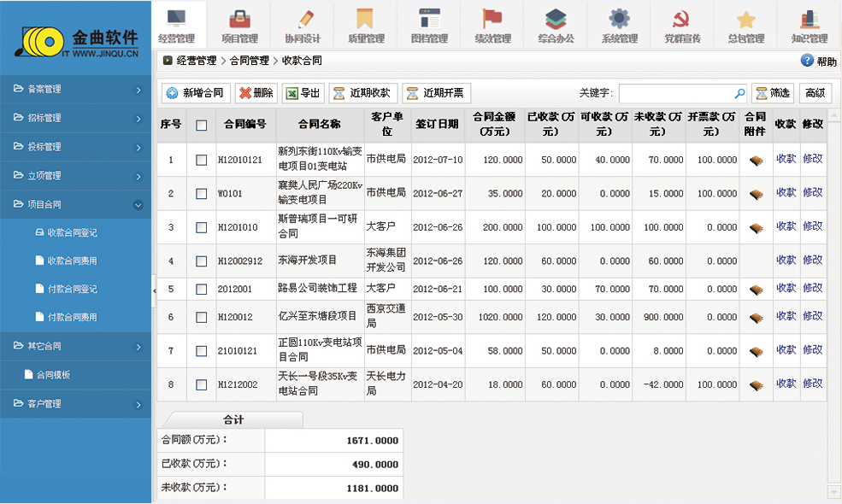This screenshot has height=504, width=842.
Task: Expand the 客户管理 sidebar section
Action: pos(77,403)
